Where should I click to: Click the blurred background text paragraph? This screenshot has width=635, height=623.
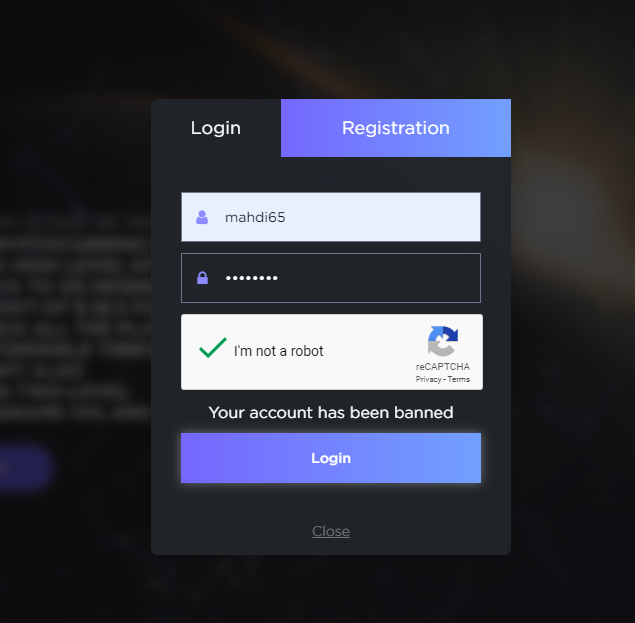[75, 316]
